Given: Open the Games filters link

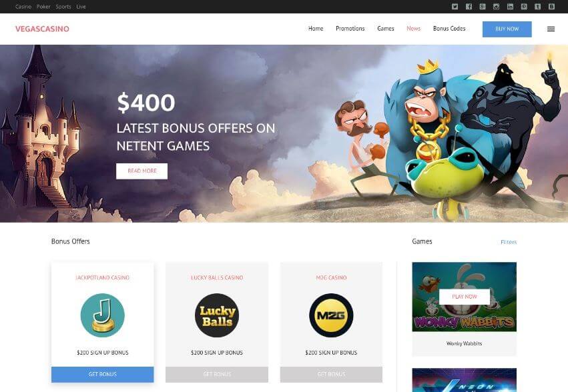Looking at the screenshot, I should pyautogui.click(x=509, y=242).
